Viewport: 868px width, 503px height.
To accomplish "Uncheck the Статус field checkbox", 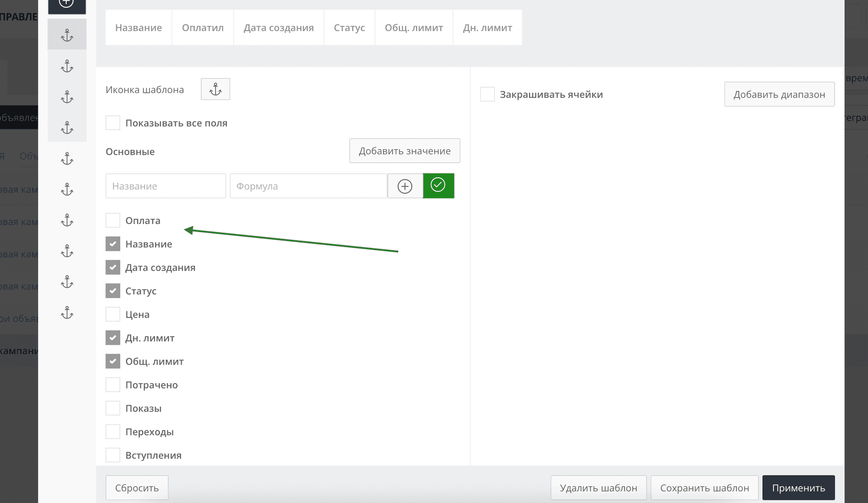I will point(113,291).
